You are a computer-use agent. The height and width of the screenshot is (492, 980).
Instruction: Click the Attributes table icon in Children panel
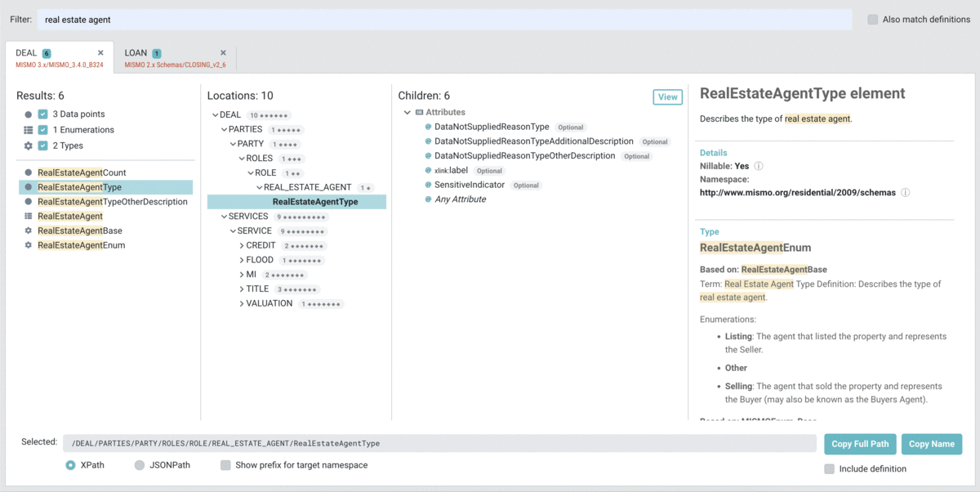coord(418,112)
